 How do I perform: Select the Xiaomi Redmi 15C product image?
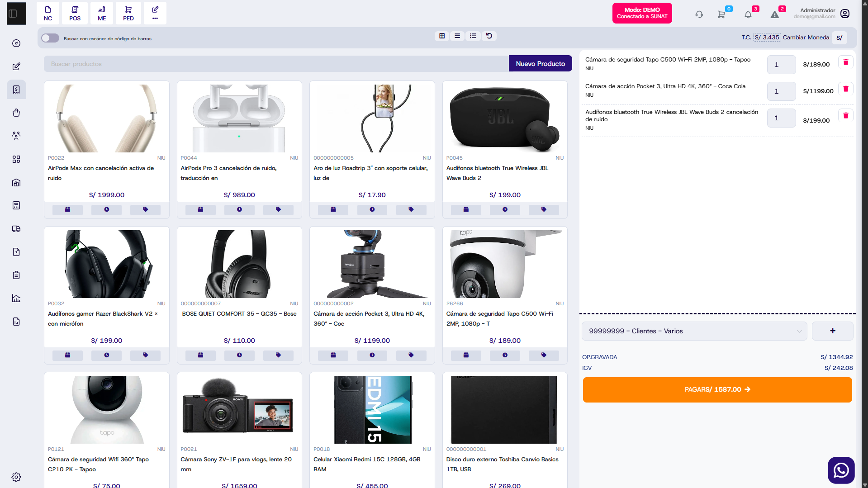372,410
